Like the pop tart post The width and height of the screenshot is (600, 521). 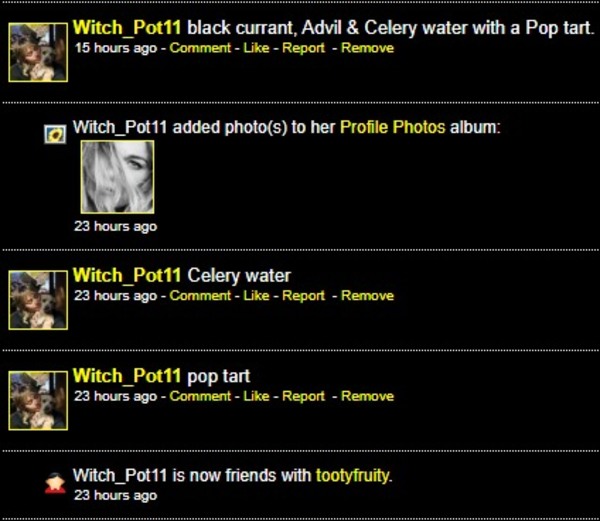coord(256,397)
